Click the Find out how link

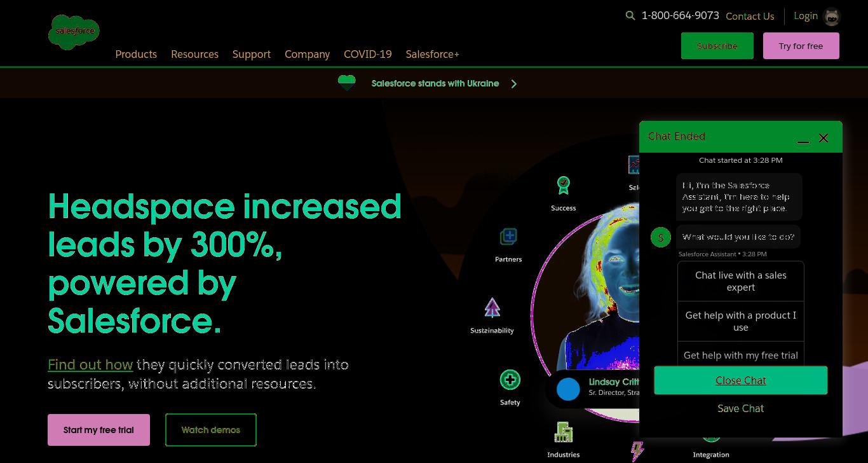tap(90, 364)
